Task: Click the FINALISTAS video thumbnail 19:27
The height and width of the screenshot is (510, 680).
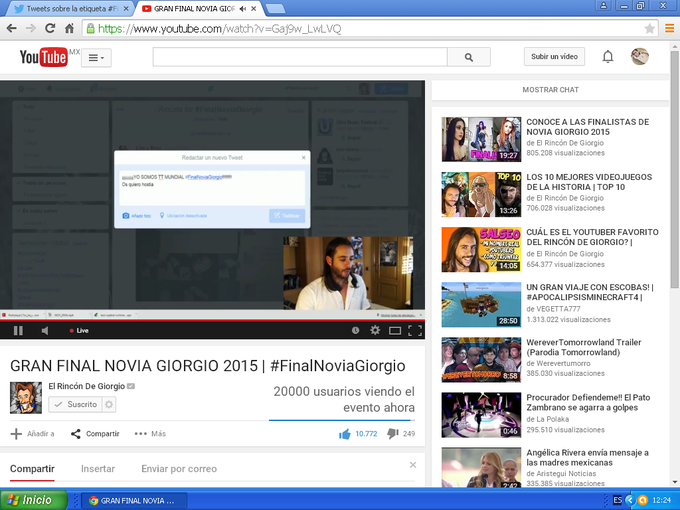Action: (481, 139)
